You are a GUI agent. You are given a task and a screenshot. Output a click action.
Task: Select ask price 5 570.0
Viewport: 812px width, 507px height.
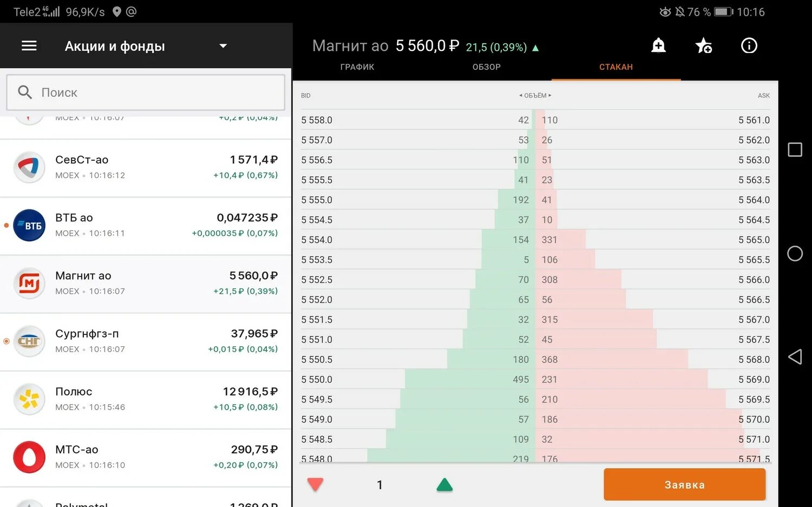tap(754, 419)
